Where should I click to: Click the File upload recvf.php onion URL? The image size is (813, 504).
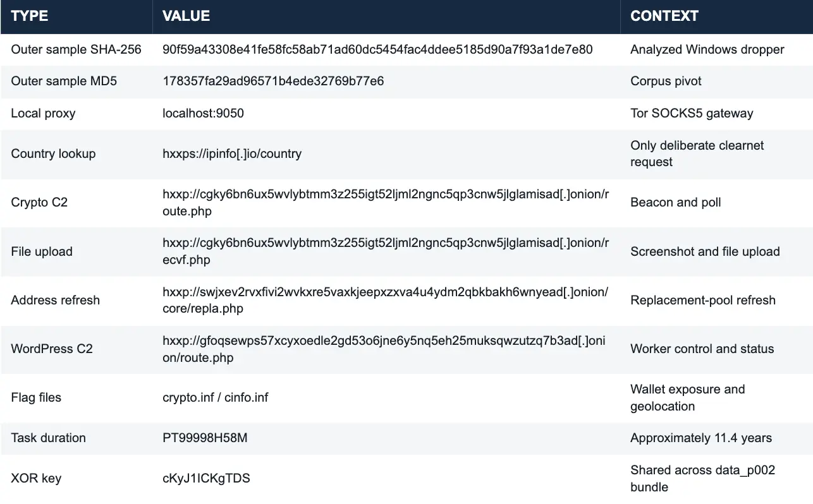point(386,251)
